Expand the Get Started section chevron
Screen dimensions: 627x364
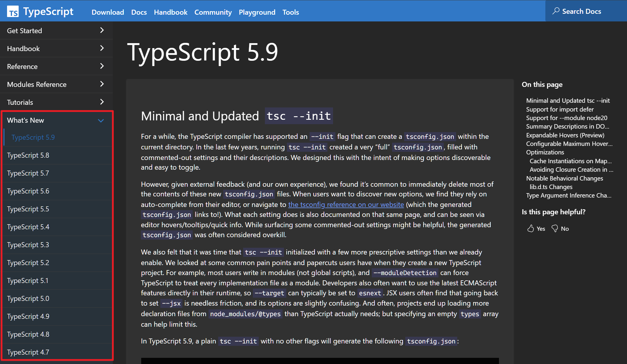[x=102, y=30]
